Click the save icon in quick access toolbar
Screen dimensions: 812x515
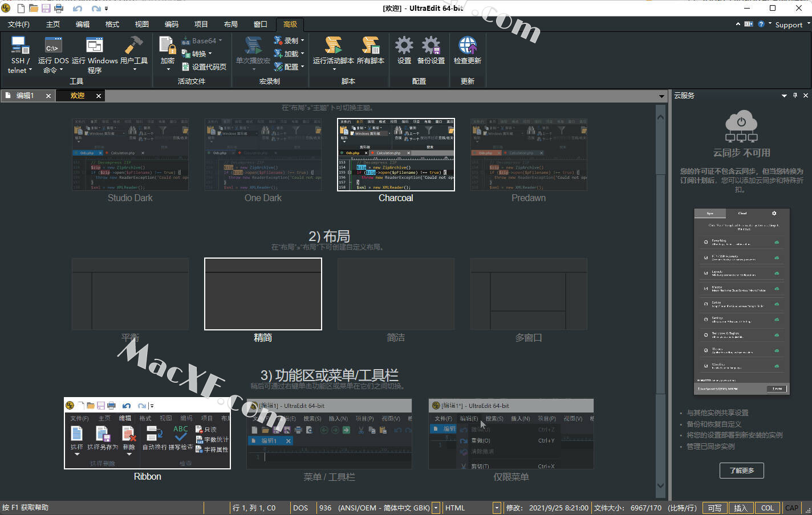pos(46,9)
